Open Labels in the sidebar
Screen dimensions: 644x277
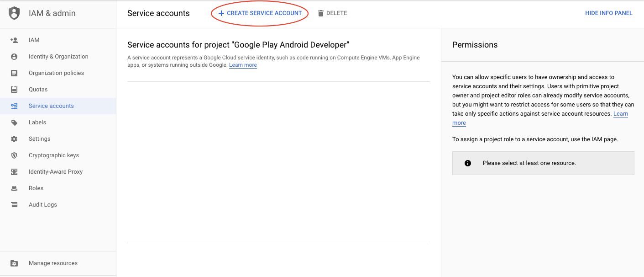[x=58, y=123]
